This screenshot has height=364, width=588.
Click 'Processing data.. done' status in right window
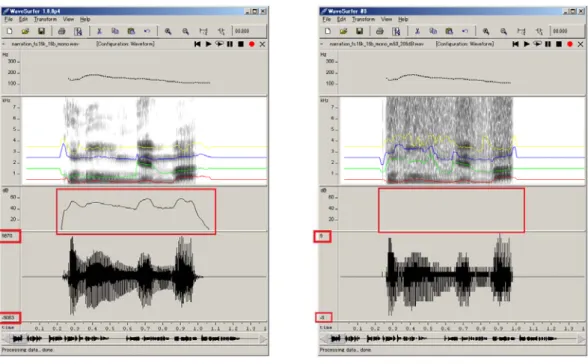[x=346, y=350]
